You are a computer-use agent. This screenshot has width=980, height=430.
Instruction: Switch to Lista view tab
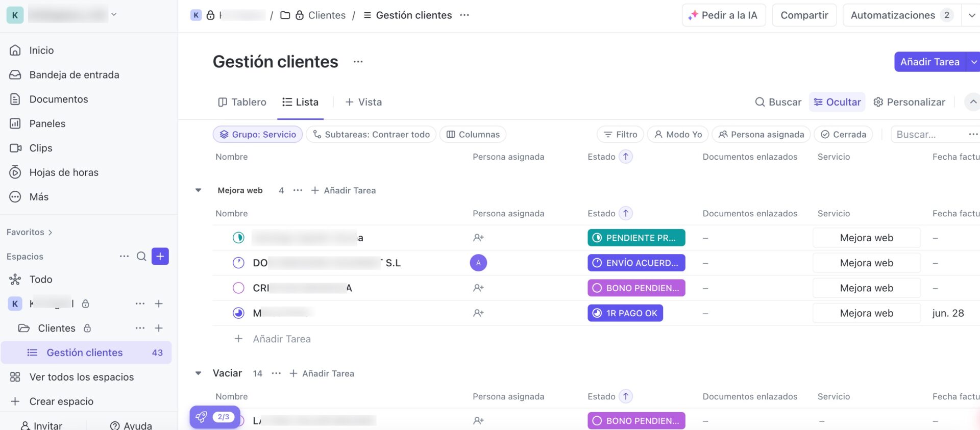[300, 102]
